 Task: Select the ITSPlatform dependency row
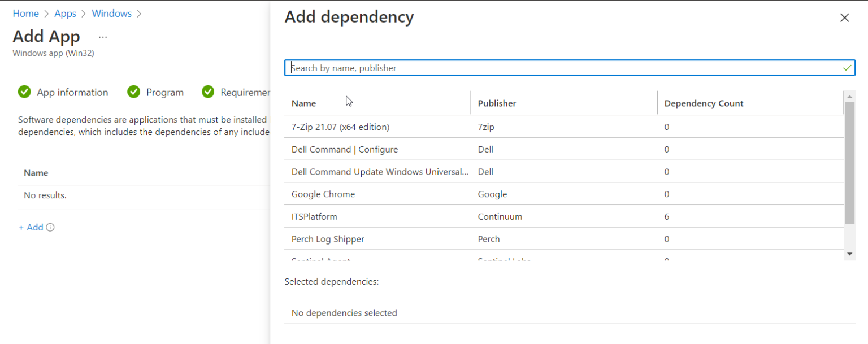314,216
